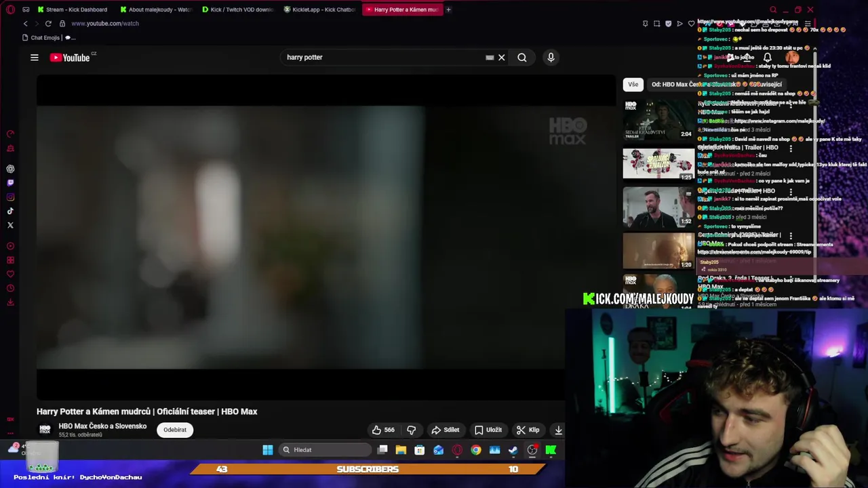Open HBO Max Česko a Slovensko channel

102,426
